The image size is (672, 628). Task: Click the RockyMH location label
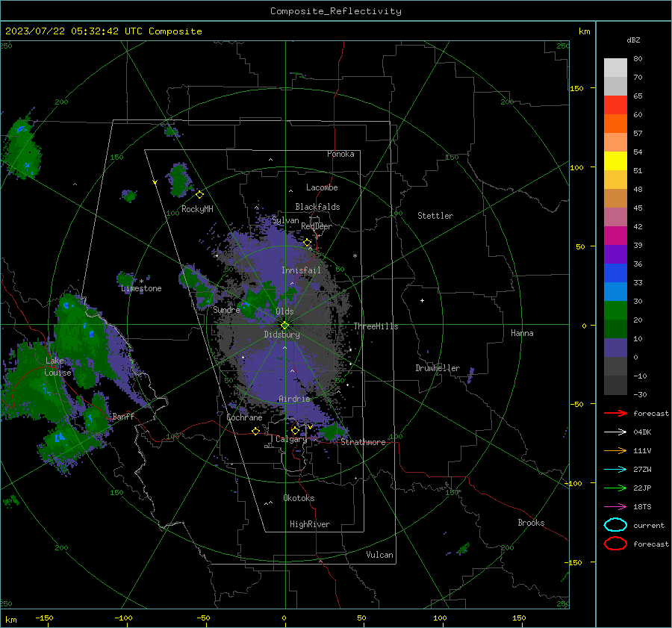coord(197,209)
